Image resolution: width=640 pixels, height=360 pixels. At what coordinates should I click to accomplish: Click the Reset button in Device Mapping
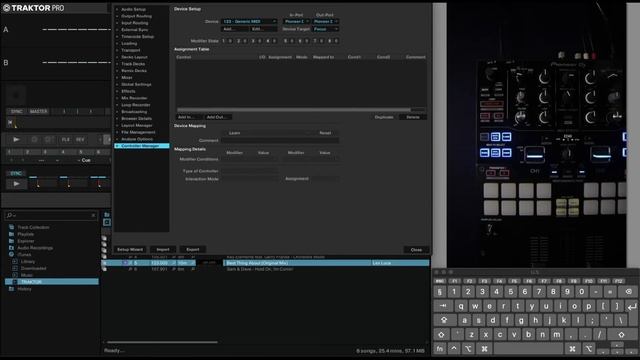(x=325, y=133)
